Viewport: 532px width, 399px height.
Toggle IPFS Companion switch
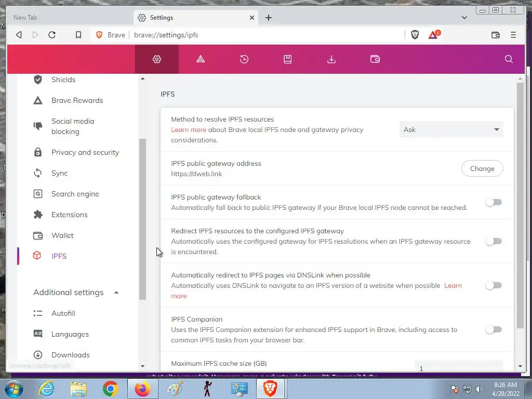coord(494,329)
